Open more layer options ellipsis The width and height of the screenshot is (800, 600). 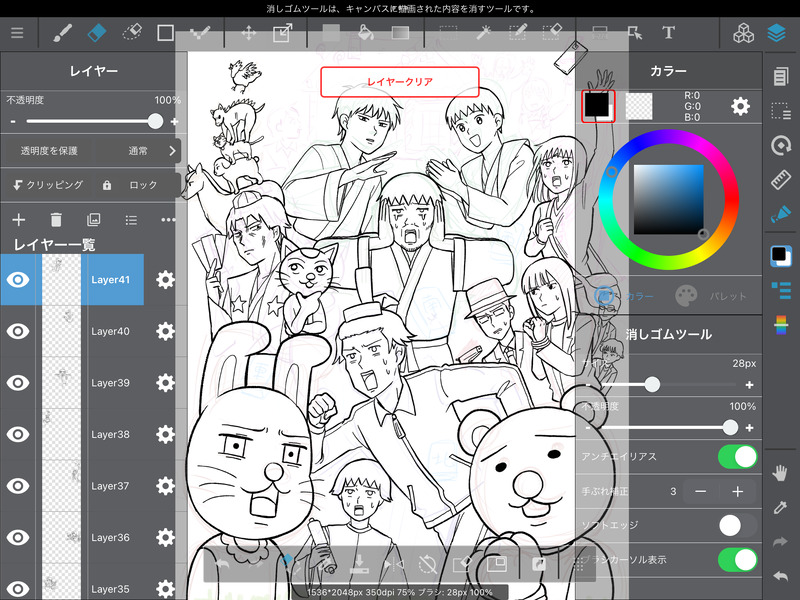click(168, 220)
